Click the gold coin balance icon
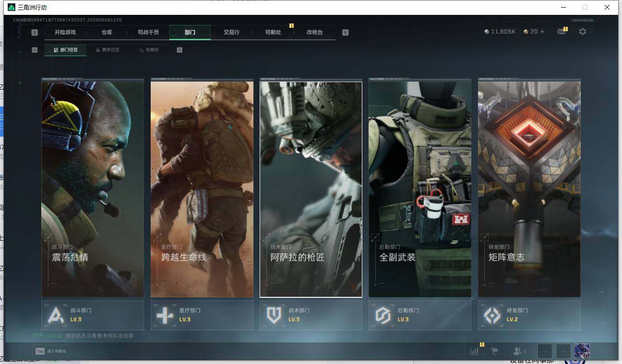622x364 pixels. 526,32
